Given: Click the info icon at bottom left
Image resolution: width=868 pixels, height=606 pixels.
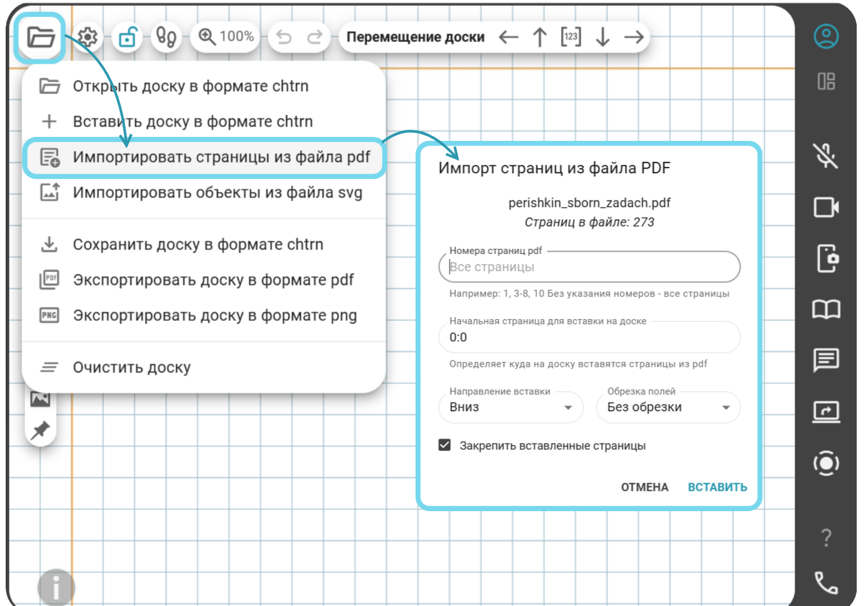Looking at the screenshot, I should tap(56, 587).
